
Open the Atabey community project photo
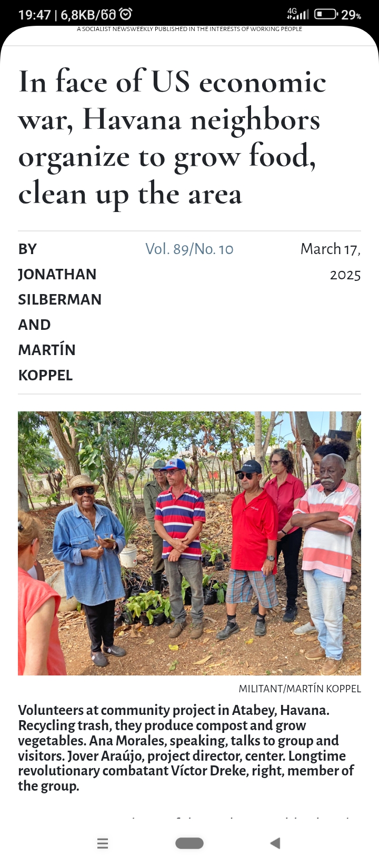[x=189, y=543]
